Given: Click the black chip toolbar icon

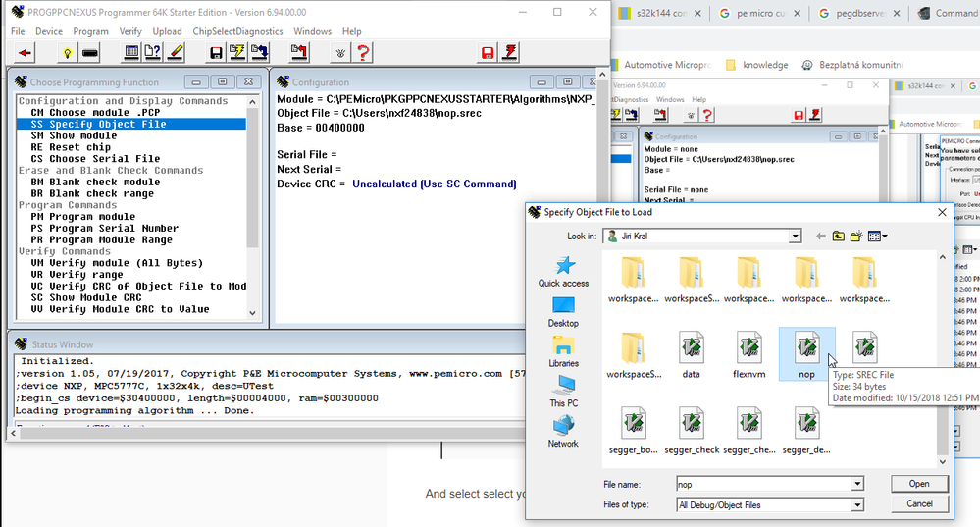Looking at the screenshot, I should (x=90, y=53).
